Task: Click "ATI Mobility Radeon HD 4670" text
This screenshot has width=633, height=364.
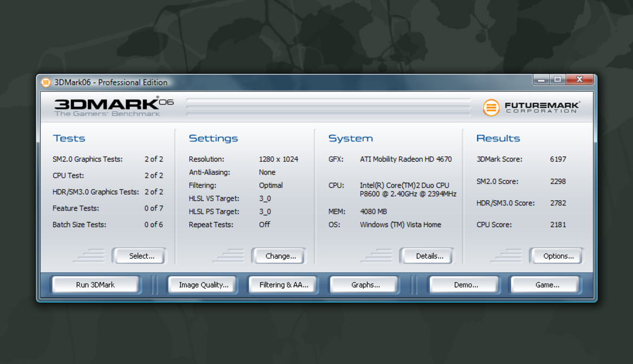Action: click(406, 159)
